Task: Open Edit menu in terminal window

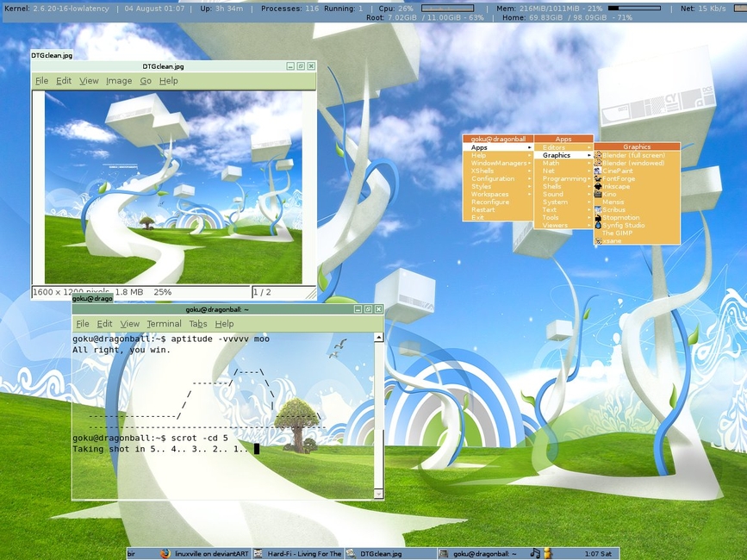Action: coord(105,324)
